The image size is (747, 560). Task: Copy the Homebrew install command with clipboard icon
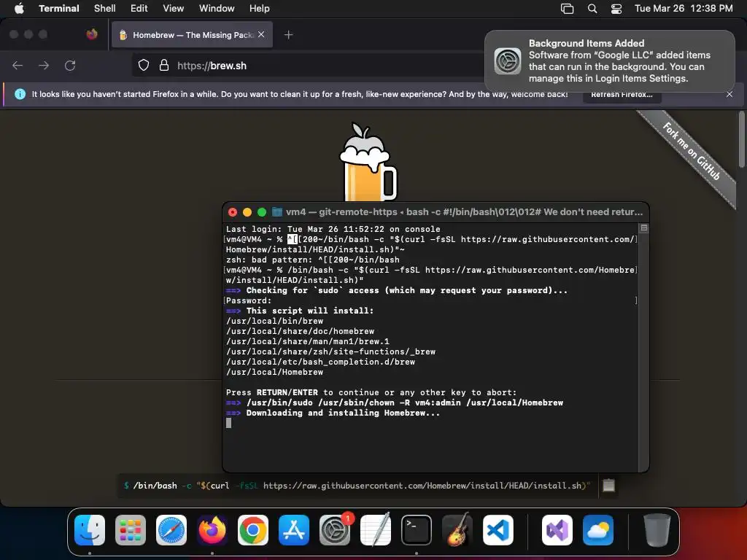(x=608, y=485)
